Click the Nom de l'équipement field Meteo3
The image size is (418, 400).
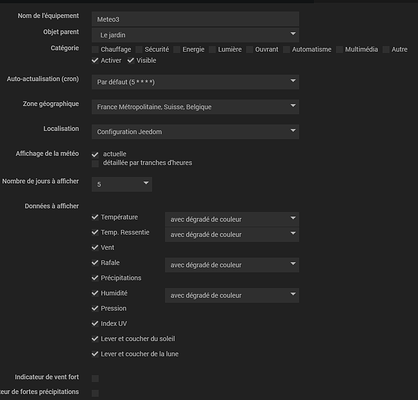(x=195, y=19)
